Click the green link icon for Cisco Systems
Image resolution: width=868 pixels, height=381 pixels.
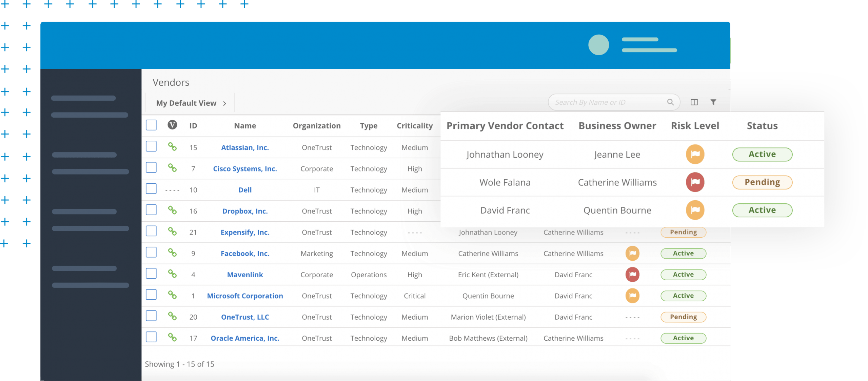(x=172, y=169)
